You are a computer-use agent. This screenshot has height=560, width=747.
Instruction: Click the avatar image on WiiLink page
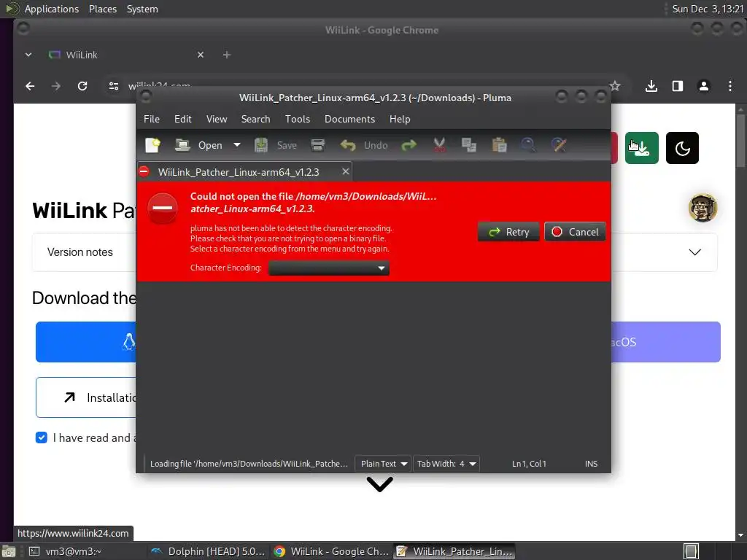703,208
